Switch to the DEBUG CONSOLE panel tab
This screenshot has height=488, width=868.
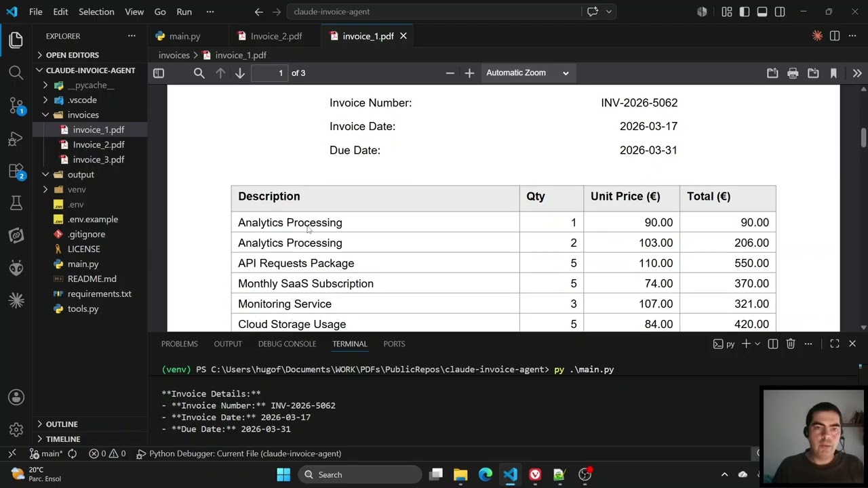287,344
